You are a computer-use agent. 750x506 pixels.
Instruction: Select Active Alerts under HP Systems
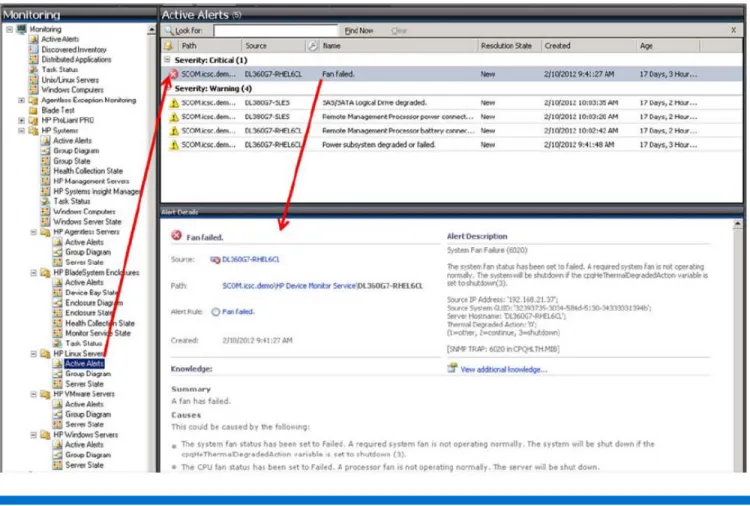72,140
